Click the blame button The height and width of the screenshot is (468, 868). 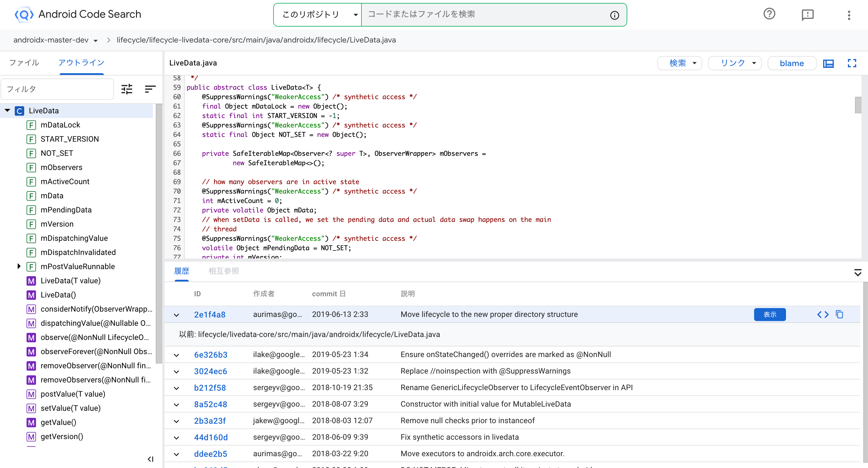(x=792, y=63)
